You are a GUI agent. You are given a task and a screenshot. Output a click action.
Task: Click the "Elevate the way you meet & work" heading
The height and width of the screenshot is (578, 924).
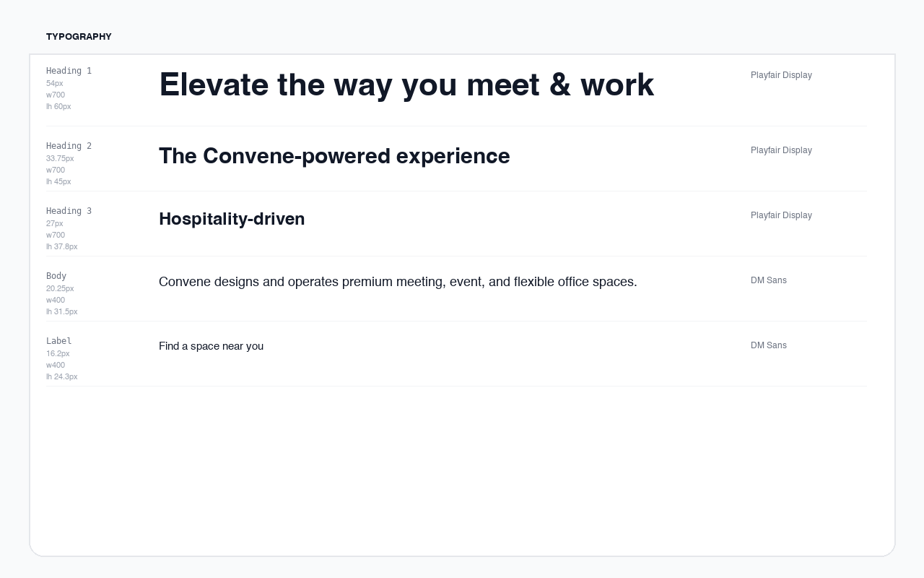[x=406, y=85]
